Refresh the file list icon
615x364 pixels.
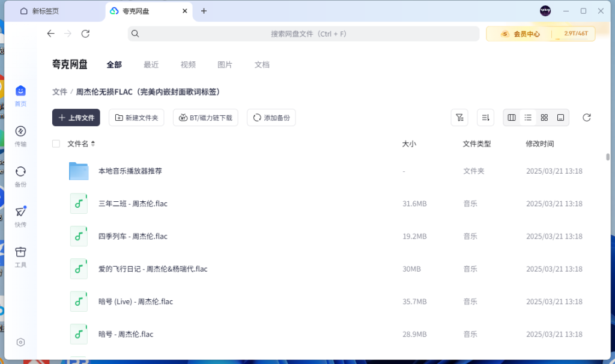587,118
